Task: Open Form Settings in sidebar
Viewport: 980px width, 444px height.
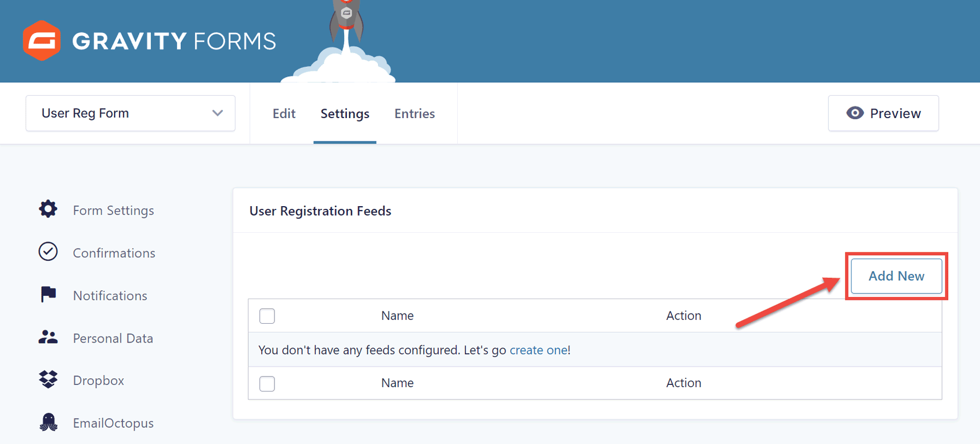Action: click(x=113, y=210)
